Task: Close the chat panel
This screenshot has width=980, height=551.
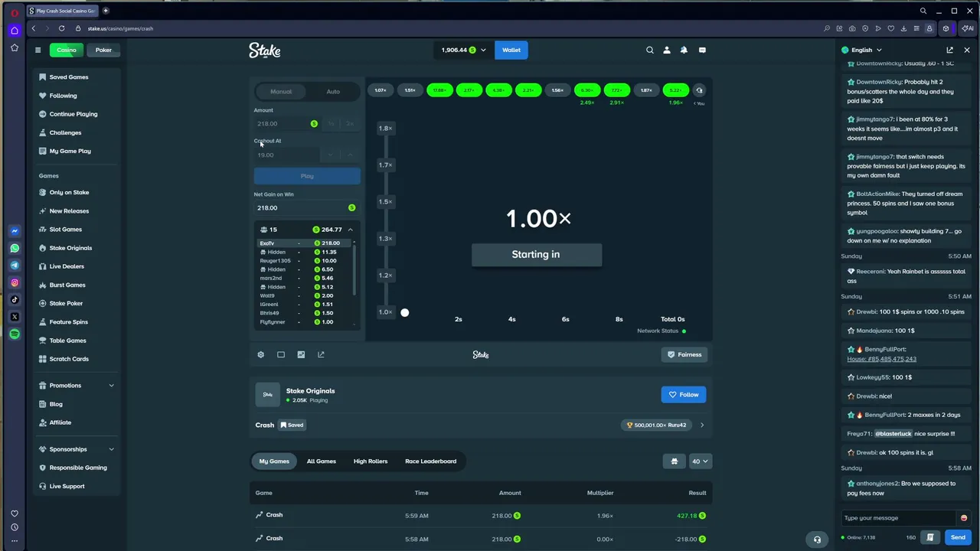Action: coord(967,50)
